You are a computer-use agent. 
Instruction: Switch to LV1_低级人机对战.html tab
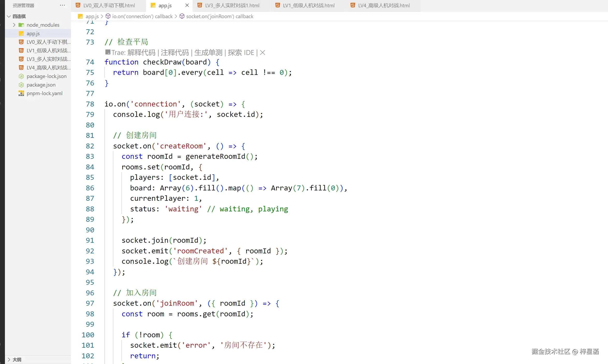pos(309,5)
